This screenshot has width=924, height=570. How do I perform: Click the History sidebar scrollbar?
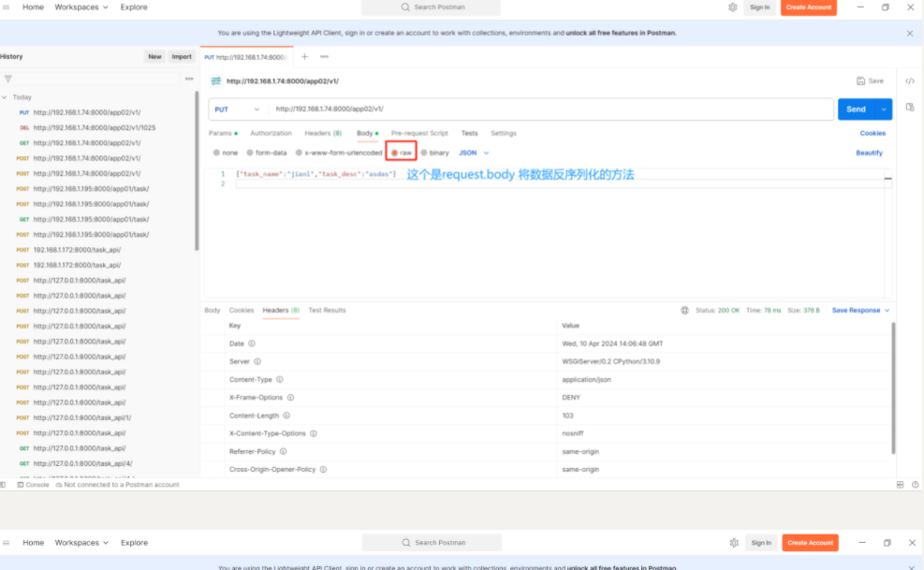click(x=197, y=171)
